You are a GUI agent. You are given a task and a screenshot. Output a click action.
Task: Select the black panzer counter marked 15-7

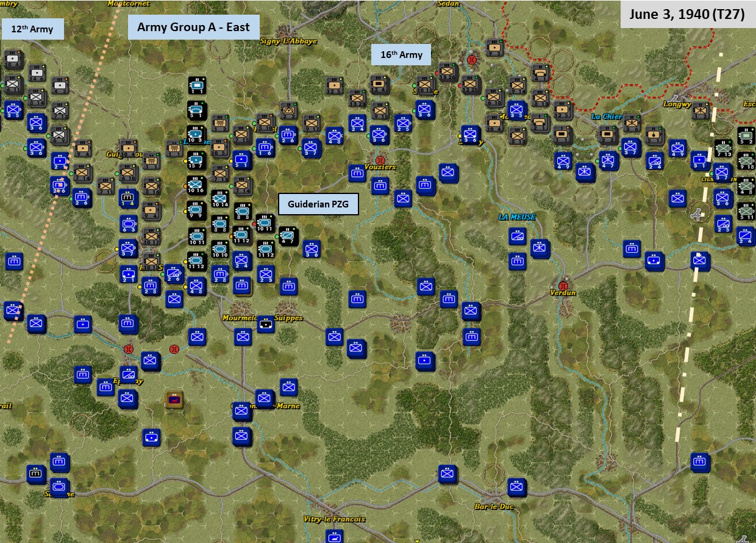(196, 160)
